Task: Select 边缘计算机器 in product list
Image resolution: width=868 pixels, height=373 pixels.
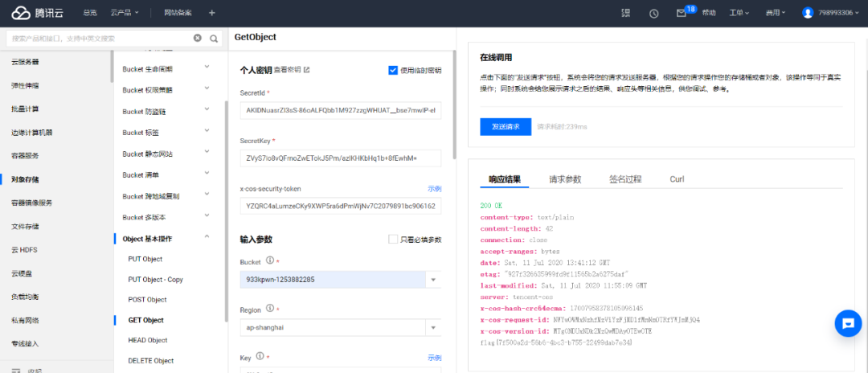Action: tap(32, 133)
